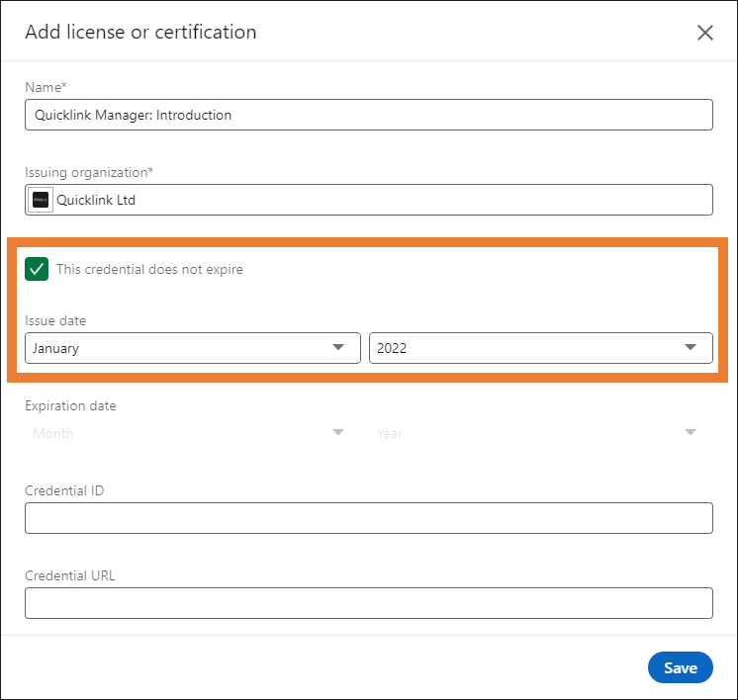The height and width of the screenshot is (700, 738).
Task: Click the 'Credential URL' label
Action: pos(70,575)
